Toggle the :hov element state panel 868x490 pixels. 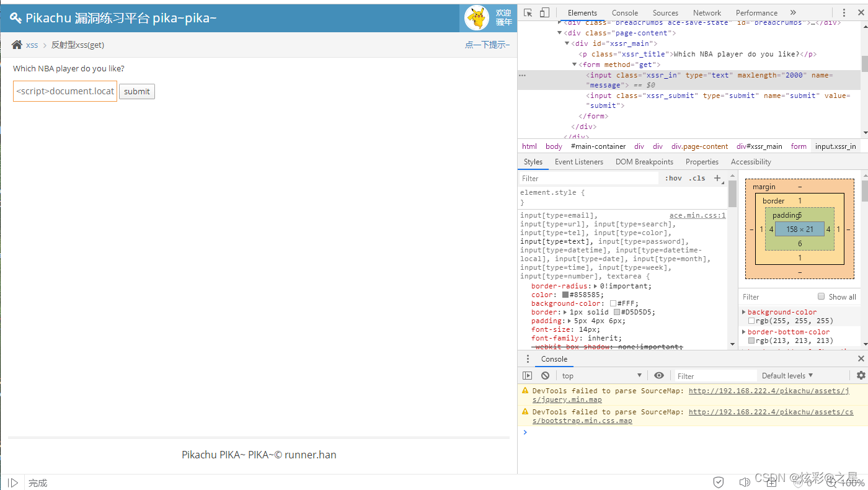pyautogui.click(x=673, y=178)
